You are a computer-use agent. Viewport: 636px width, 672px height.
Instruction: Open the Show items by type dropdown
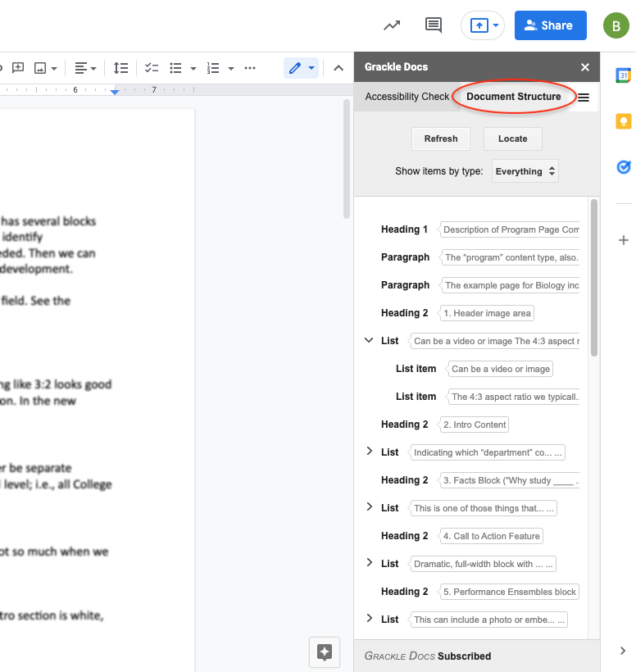coord(525,171)
